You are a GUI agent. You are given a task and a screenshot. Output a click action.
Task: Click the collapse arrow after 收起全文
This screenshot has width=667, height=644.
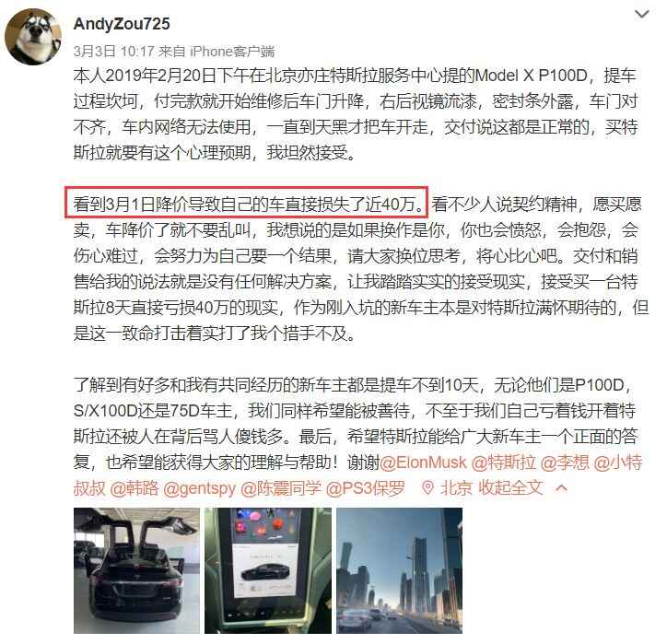[561, 487]
